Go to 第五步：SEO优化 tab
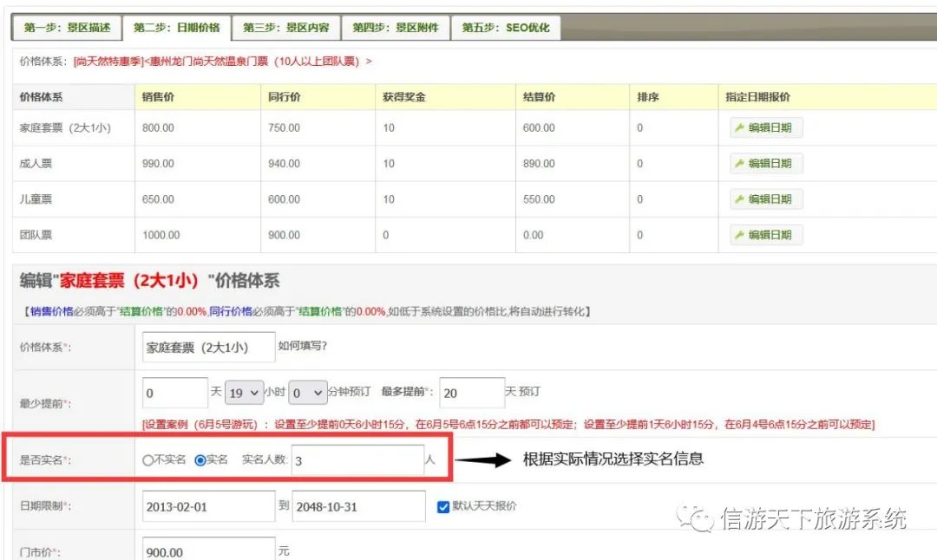The height and width of the screenshot is (560, 937). click(x=505, y=28)
